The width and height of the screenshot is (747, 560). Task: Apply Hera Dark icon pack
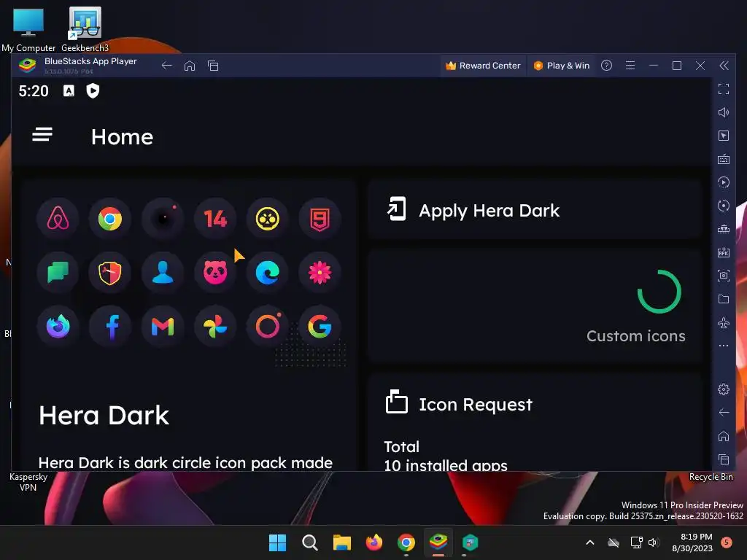[535, 210]
